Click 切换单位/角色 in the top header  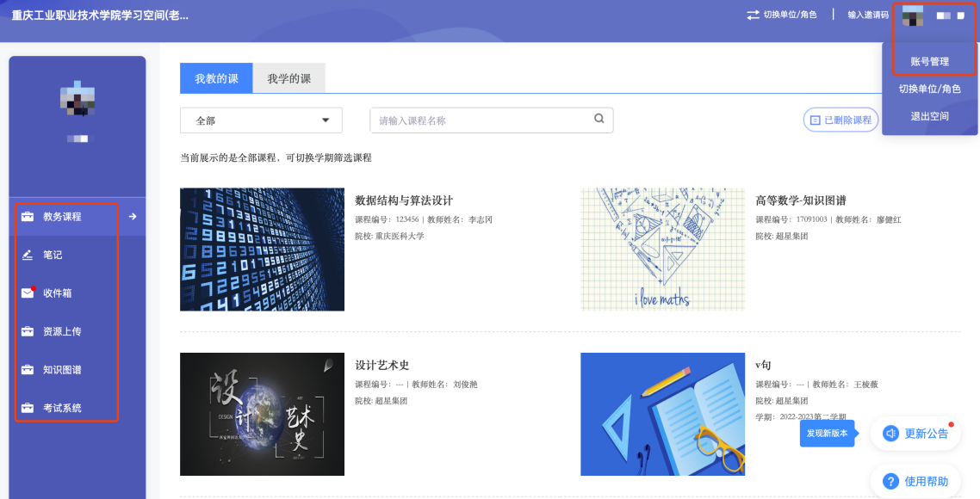pyautogui.click(x=782, y=15)
